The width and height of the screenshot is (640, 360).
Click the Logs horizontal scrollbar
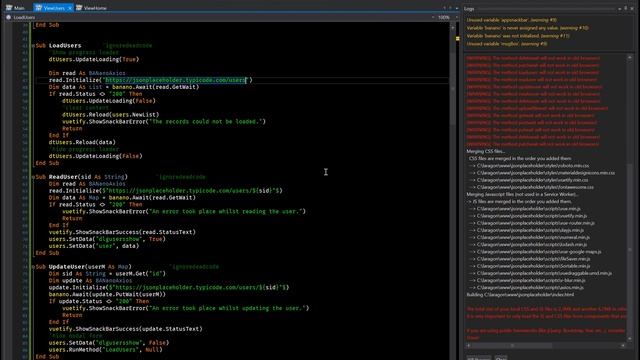coord(512,345)
